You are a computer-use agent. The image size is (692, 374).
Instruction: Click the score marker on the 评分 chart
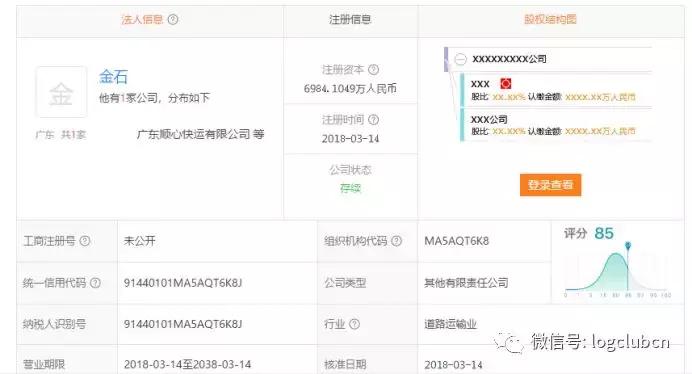628,246
